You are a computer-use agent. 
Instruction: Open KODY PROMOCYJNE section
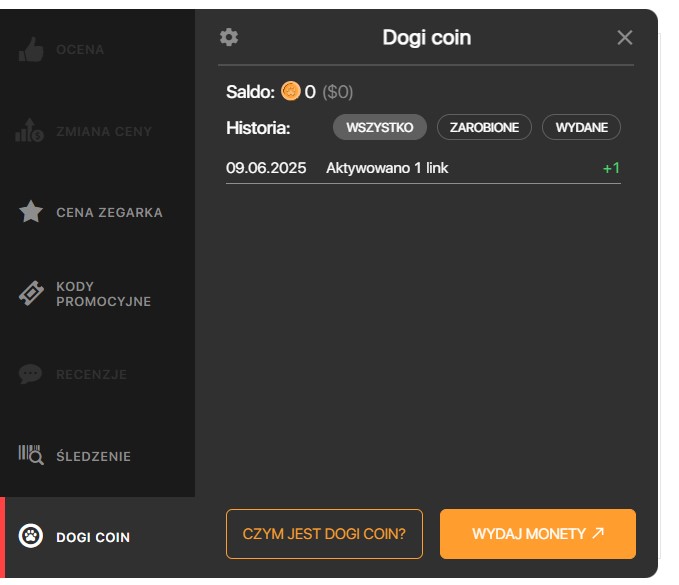pos(103,294)
